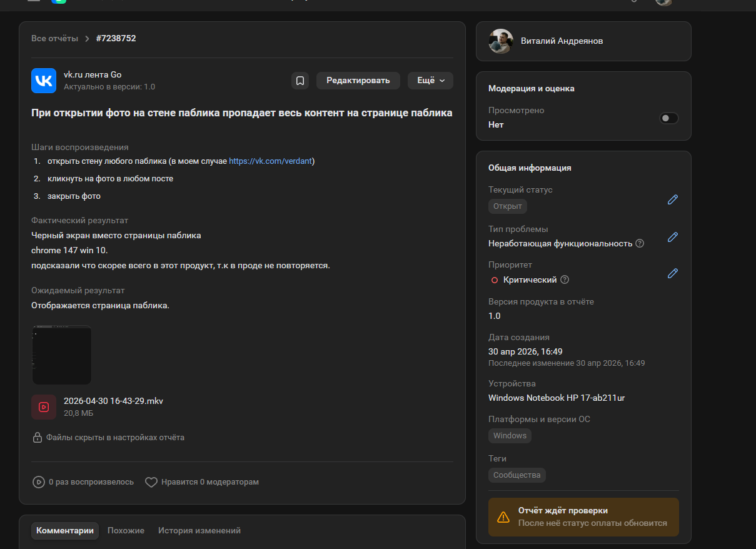This screenshot has height=549, width=756.
Task: Switch to the Комментарии tab
Action: point(65,530)
